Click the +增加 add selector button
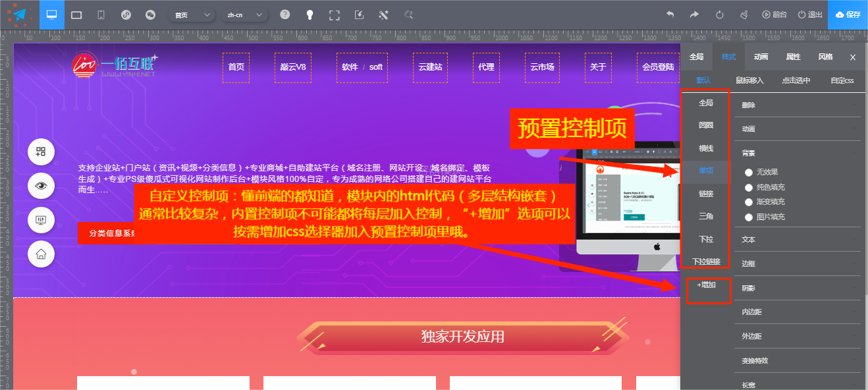The height and width of the screenshot is (390, 868). (x=706, y=285)
